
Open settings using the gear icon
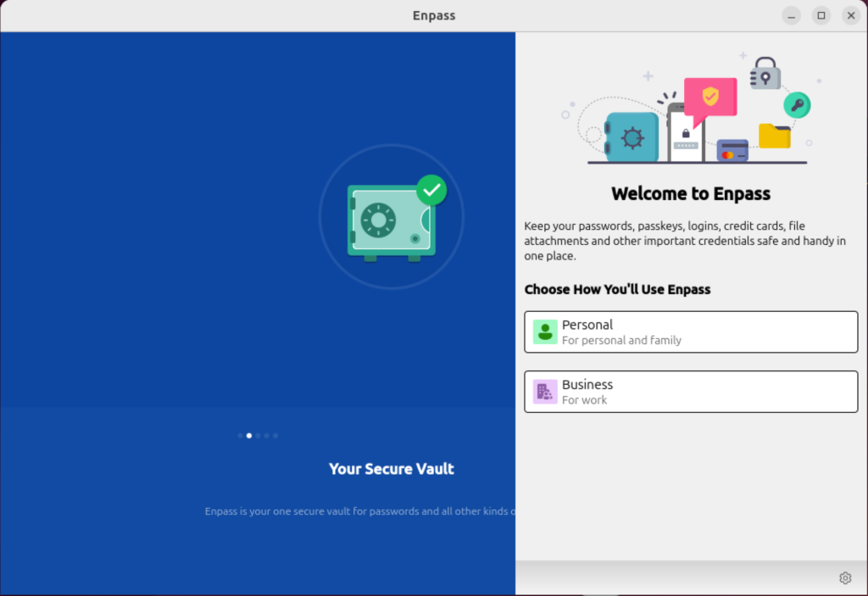pyautogui.click(x=844, y=577)
